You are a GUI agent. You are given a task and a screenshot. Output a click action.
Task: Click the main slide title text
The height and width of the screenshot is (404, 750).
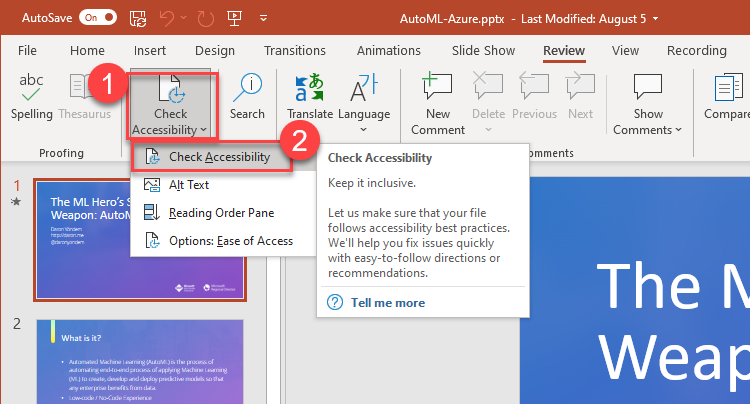[x=673, y=323]
